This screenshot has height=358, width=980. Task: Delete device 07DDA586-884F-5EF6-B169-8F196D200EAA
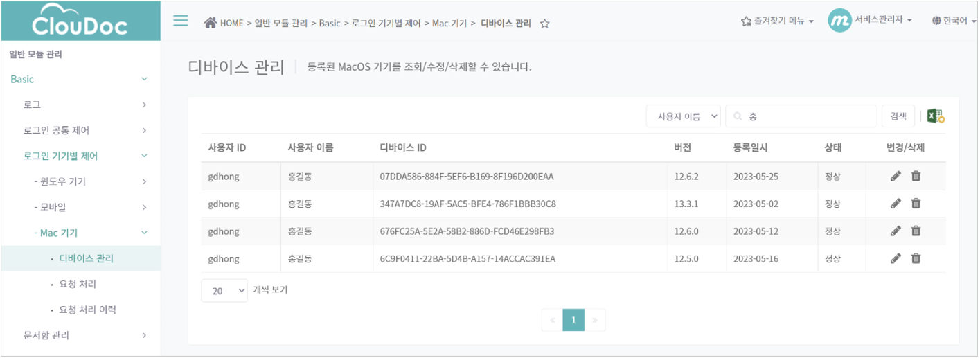click(916, 177)
